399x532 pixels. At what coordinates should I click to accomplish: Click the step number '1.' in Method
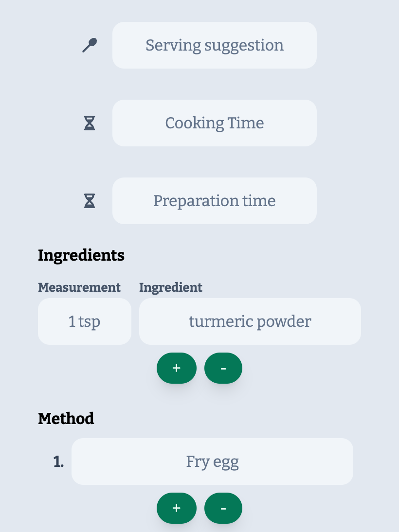pos(58,462)
